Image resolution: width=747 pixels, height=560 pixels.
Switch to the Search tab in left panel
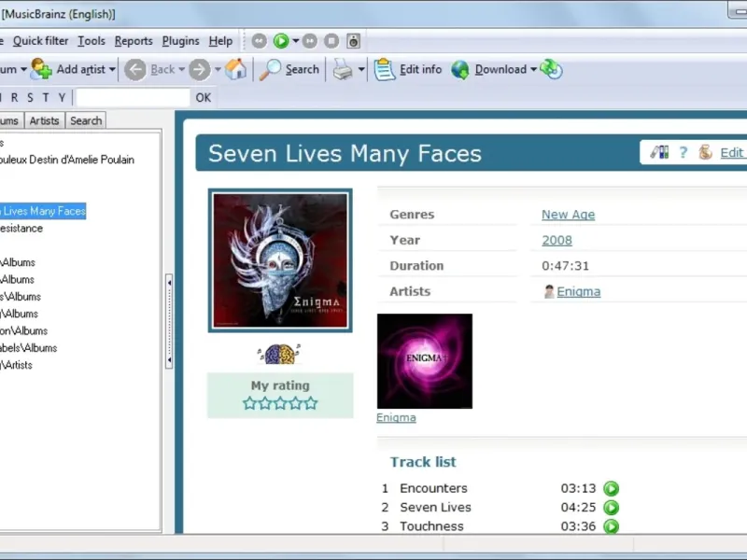(86, 121)
